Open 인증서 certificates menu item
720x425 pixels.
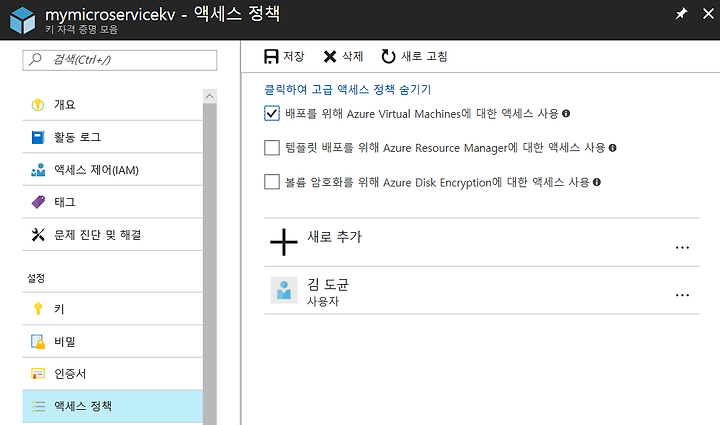tap(112, 374)
